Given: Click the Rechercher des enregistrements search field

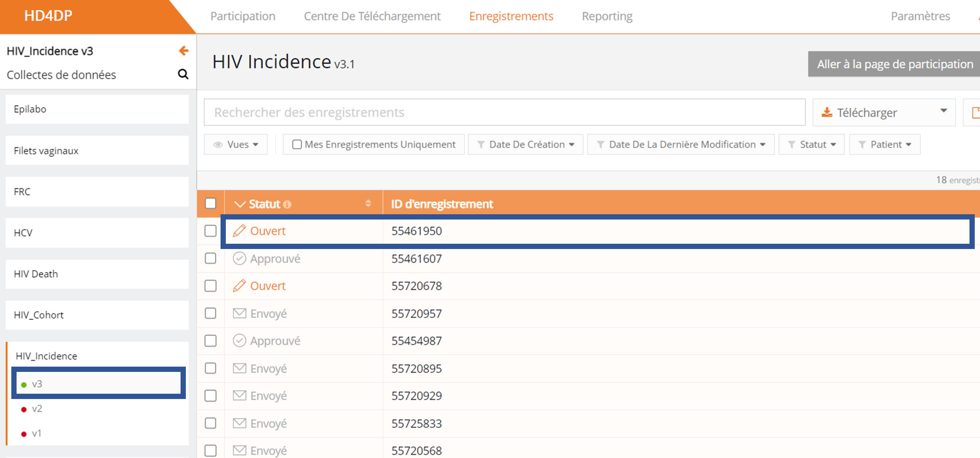Looking at the screenshot, I should [x=505, y=112].
